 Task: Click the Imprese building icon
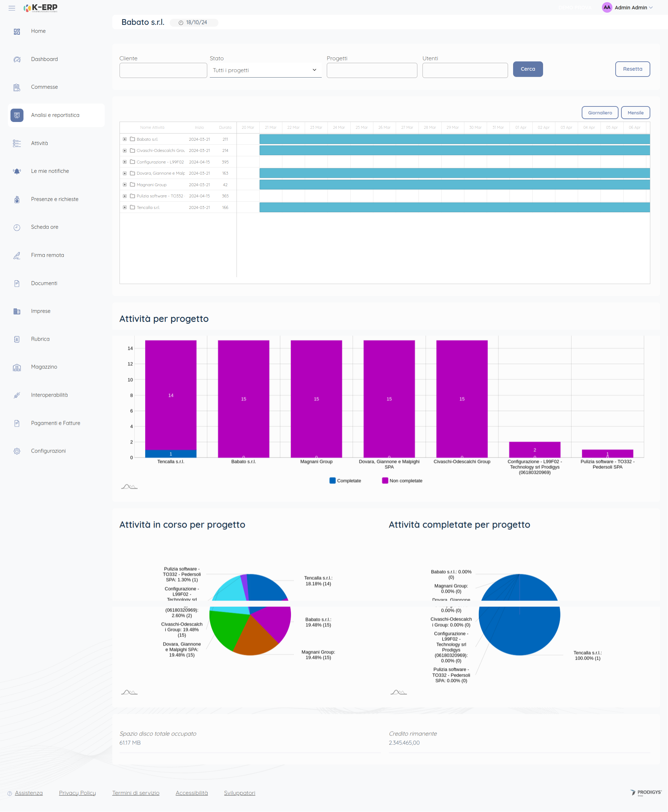(x=17, y=311)
